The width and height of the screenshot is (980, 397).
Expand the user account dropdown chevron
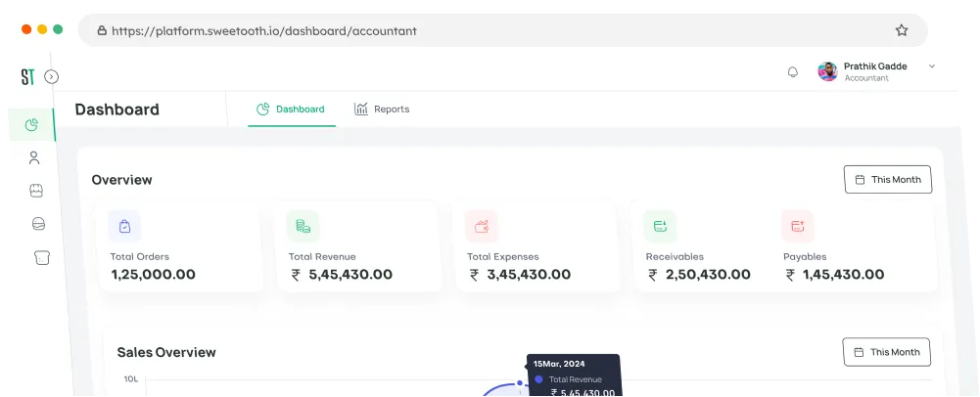pyautogui.click(x=932, y=66)
